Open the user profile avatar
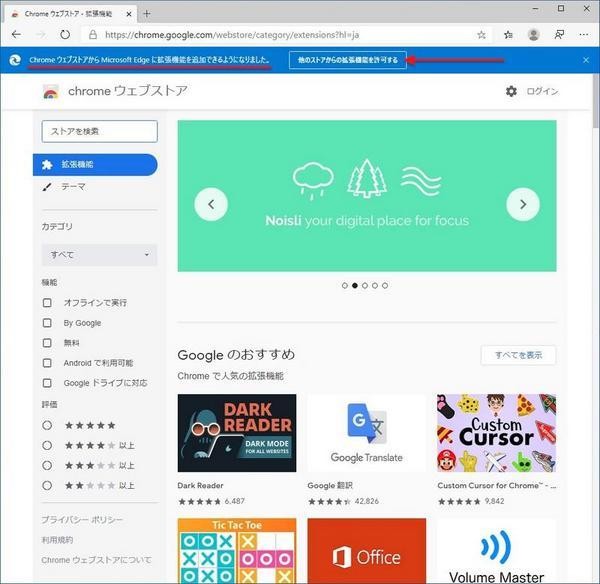The width and height of the screenshot is (600, 584). tap(533, 35)
